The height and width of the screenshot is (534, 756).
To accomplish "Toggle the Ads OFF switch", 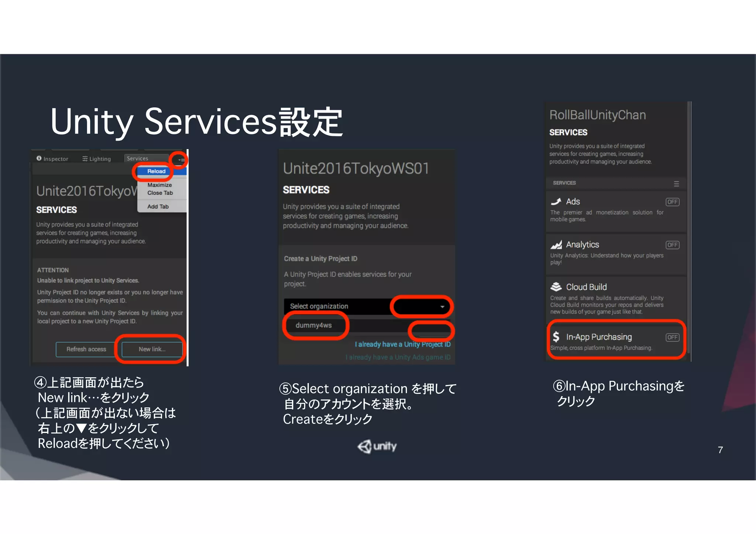I will tap(673, 202).
